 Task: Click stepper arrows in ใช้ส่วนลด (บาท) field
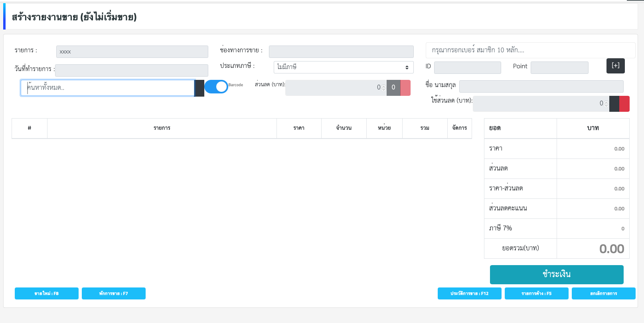tap(606, 104)
